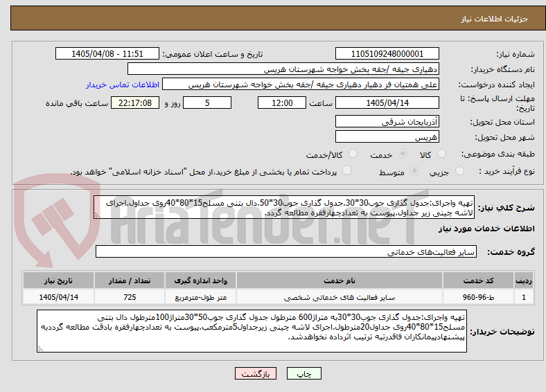Select the متوسط purchase type radio

(414, 170)
